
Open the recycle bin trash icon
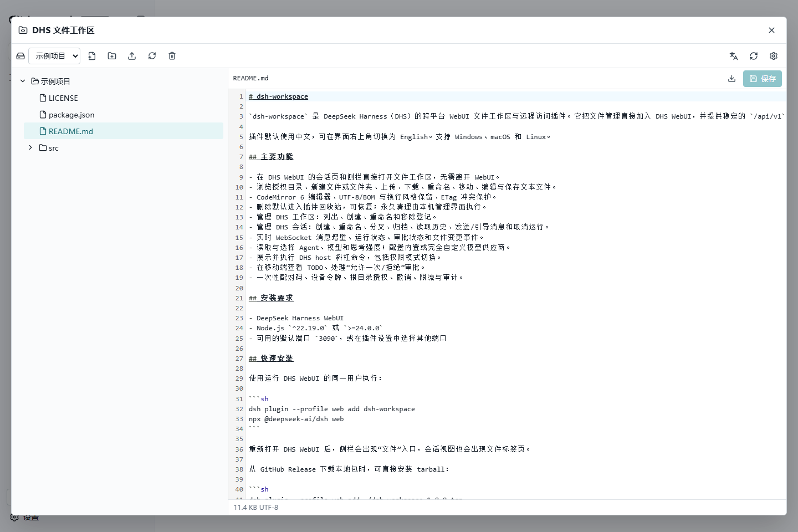click(x=172, y=56)
